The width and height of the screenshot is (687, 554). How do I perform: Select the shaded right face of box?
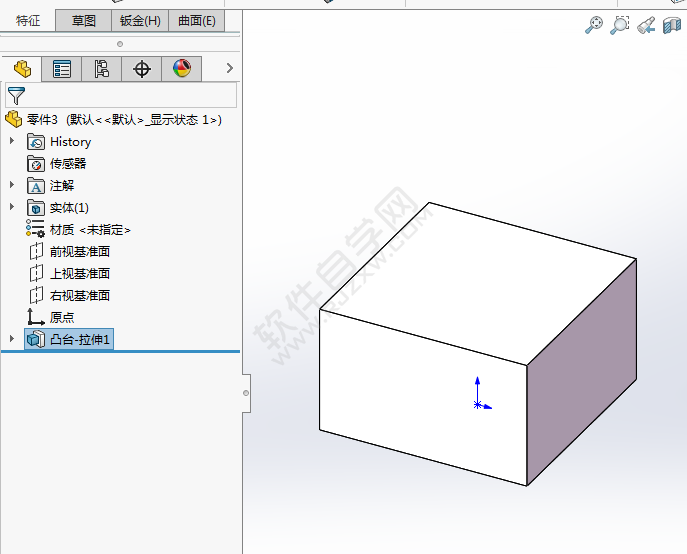[x=583, y=373]
